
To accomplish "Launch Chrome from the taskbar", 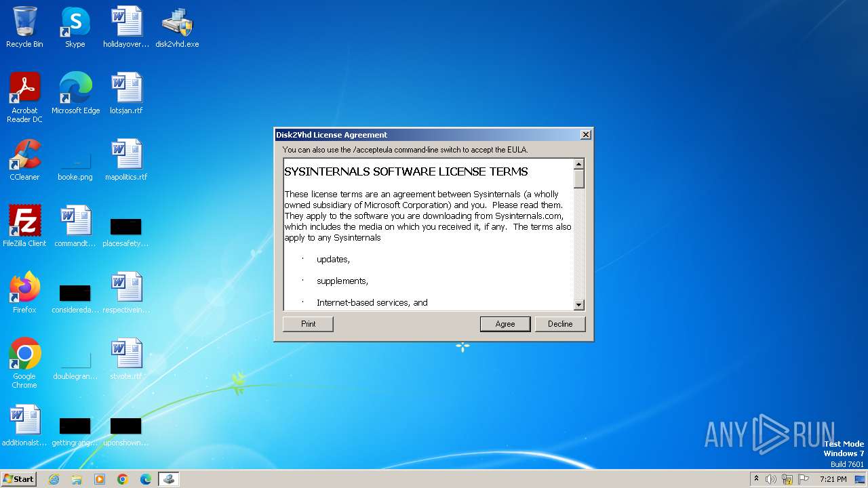I will [x=123, y=479].
